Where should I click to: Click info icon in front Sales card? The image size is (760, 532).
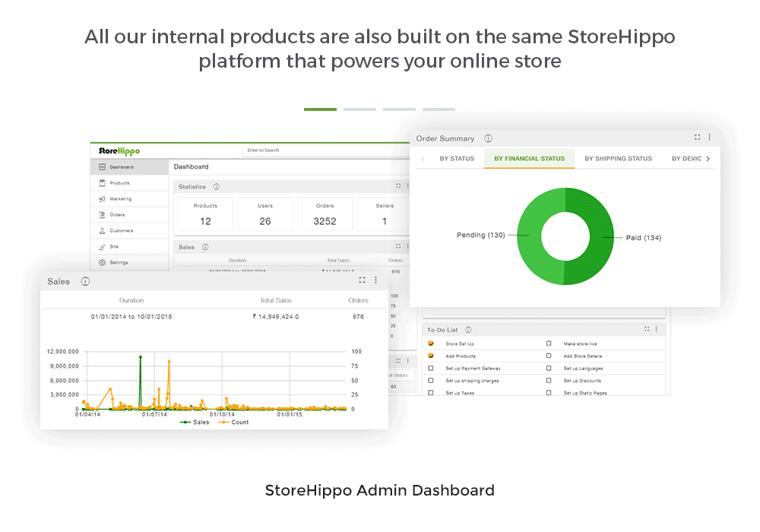coord(85,281)
